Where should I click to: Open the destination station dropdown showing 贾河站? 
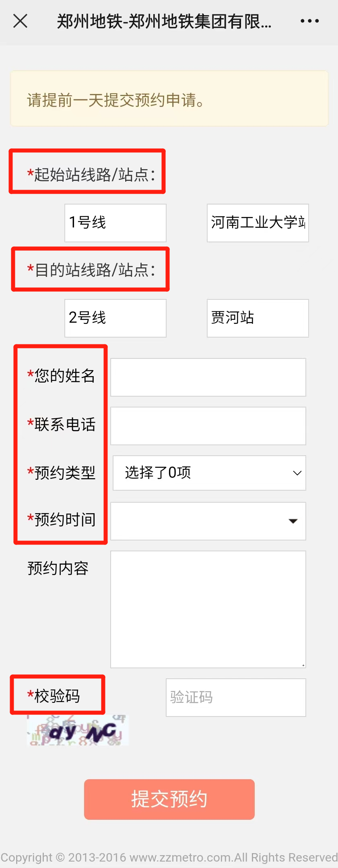pyautogui.click(x=258, y=318)
